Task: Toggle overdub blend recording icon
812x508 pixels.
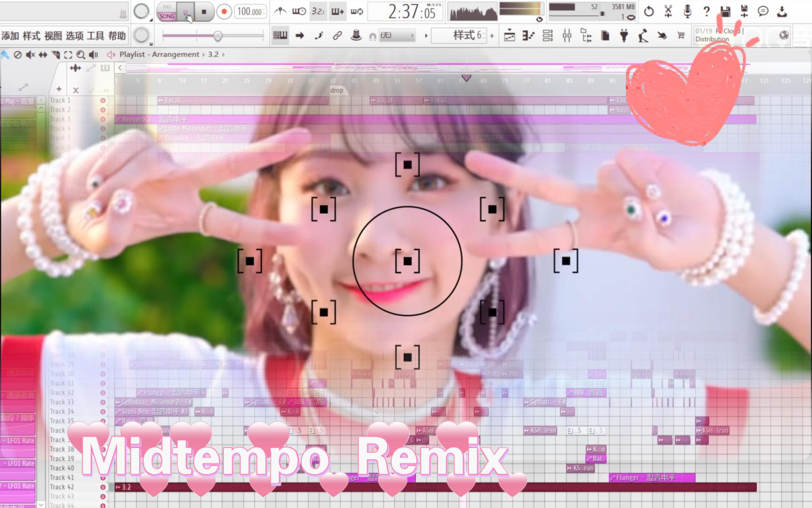Action: tap(337, 11)
